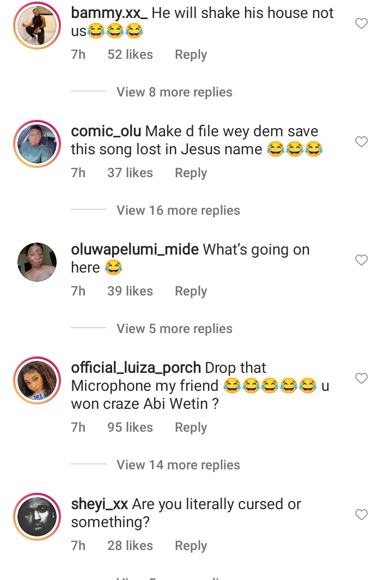Tap heart on comic_olu's comment

click(362, 142)
